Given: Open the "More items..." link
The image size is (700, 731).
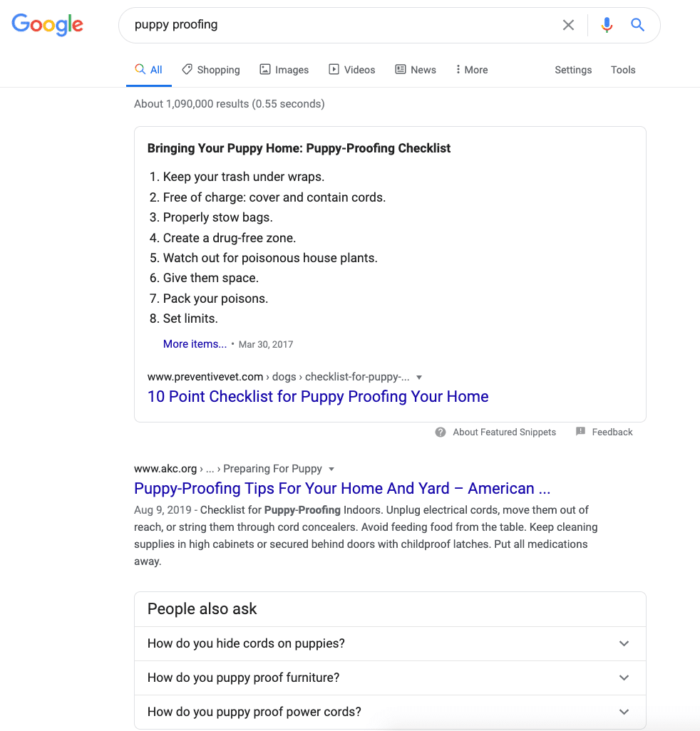Looking at the screenshot, I should coord(195,344).
